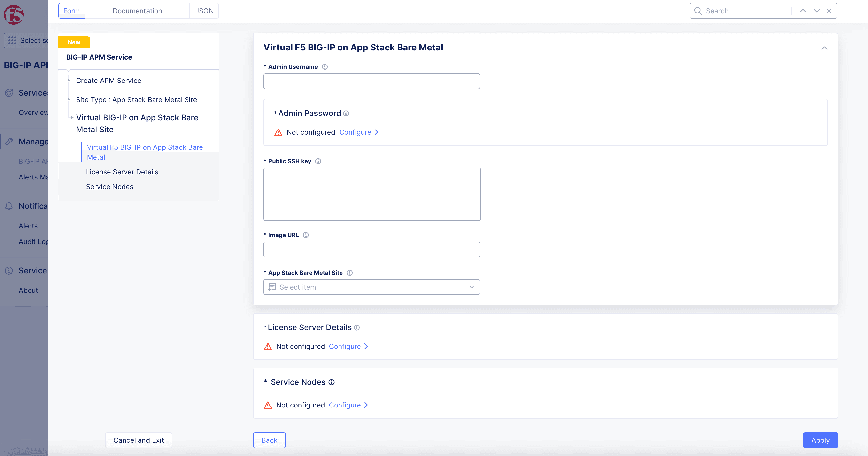Viewport: 868px width, 456px height.
Task: Open Overview in the sidebar
Action: point(34,113)
